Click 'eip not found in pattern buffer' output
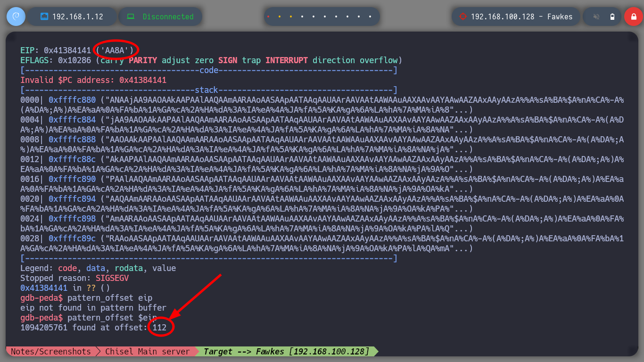Image resolution: width=644 pixels, height=362 pixels. click(x=93, y=308)
